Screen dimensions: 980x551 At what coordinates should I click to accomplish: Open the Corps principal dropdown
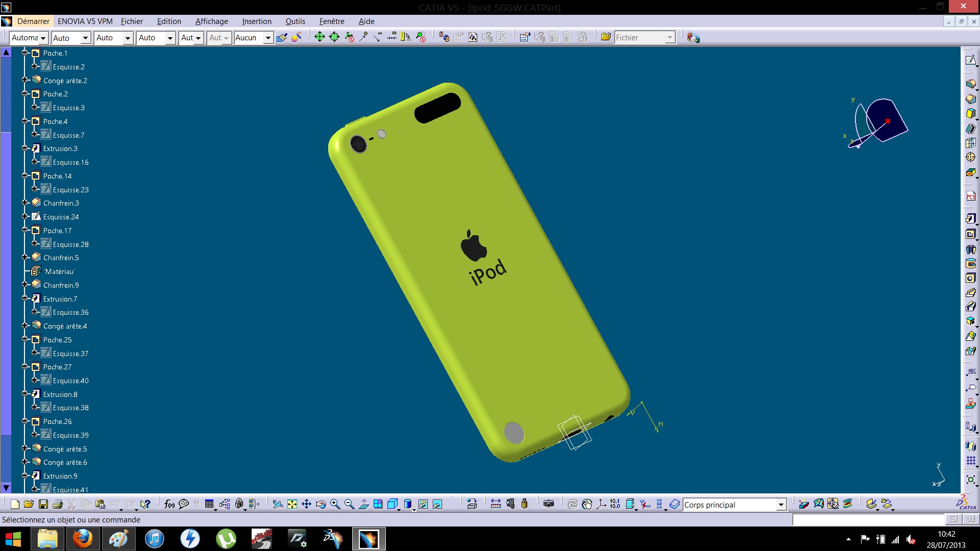[780, 505]
